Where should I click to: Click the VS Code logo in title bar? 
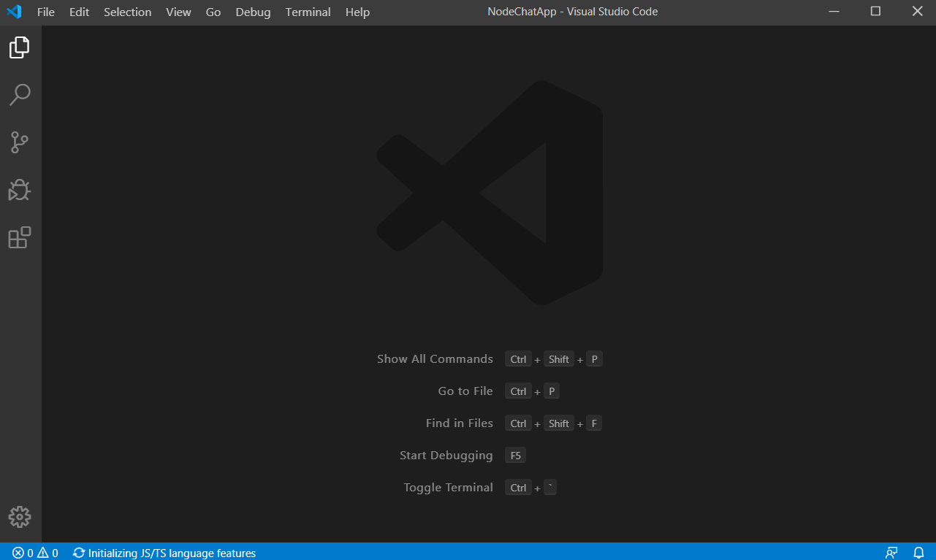(x=14, y=12)
